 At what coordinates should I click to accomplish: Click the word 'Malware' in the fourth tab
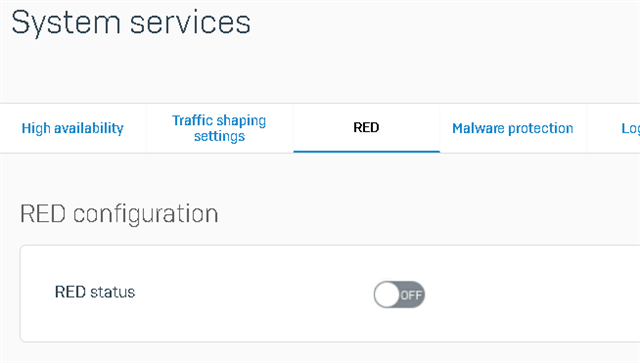(x=478, y=128)
